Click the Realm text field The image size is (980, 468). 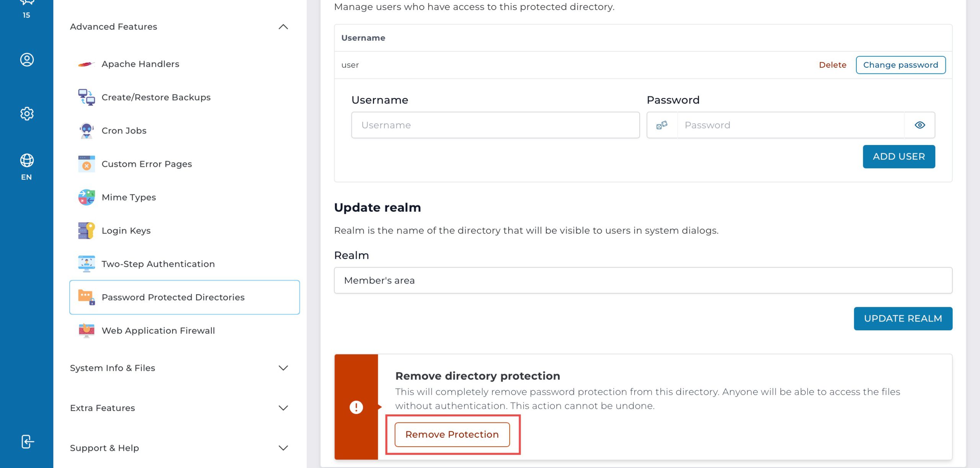(x=643, y=280)
